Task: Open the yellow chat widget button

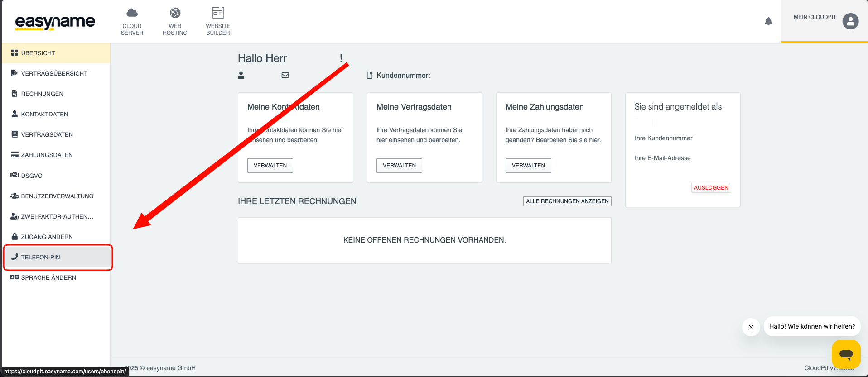Action: tap(846, 354)
